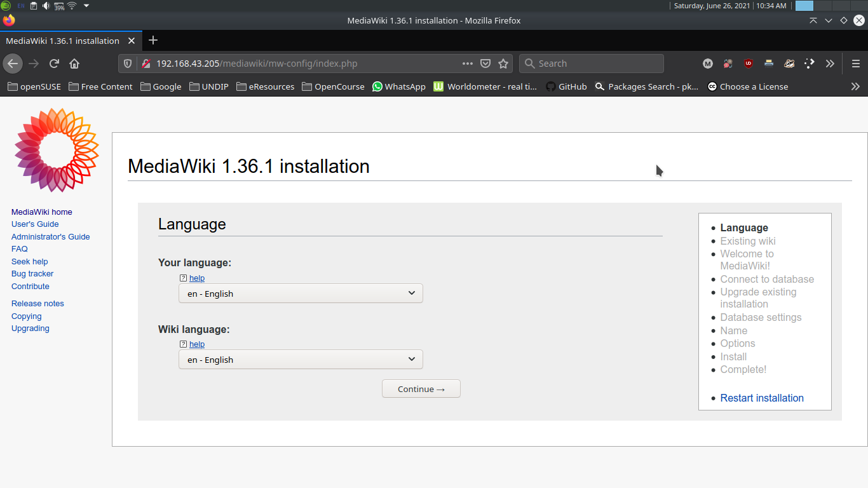Reload the current page
Screen dimensions: 868x488
pyautogui.click(x=54, y=64)
